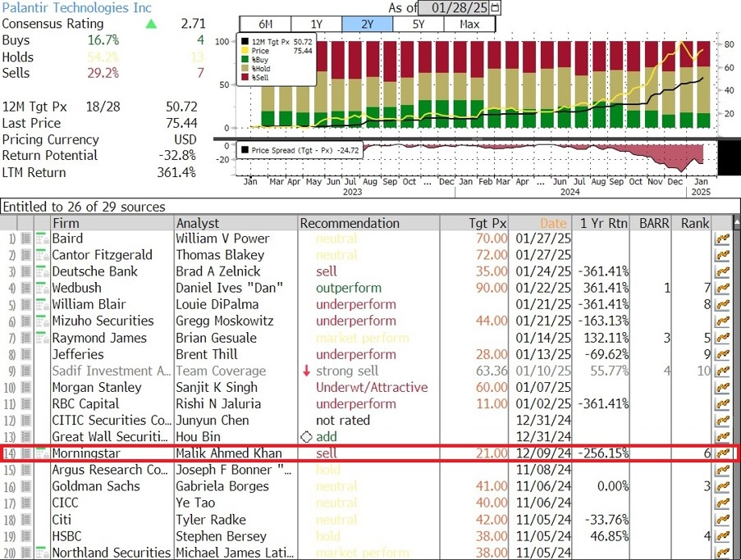This screenshot has height=560, width=741.
Task: Click the chart icon for the Morningstar row
Action: [x=723, y=453]
